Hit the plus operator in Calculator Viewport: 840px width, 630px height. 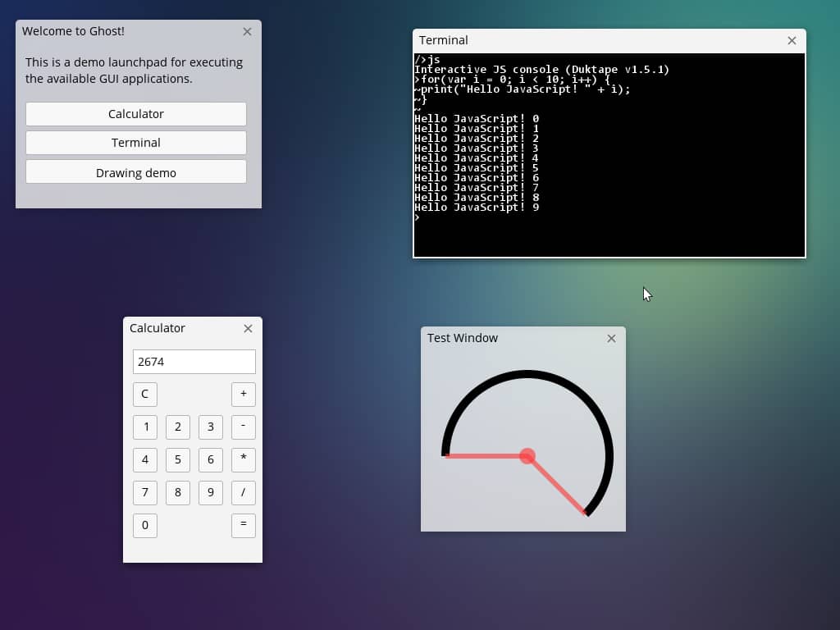(243, 395)
